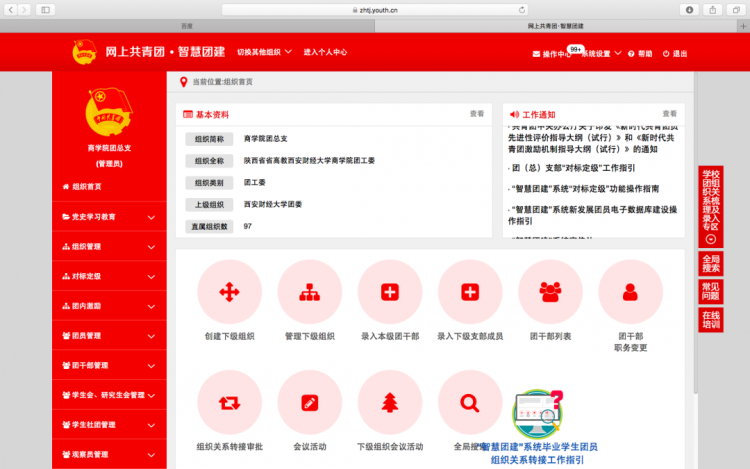Click the 帮助 question mark icon
This screenshot has height=469, width=750.
click(x=631, y=54)
